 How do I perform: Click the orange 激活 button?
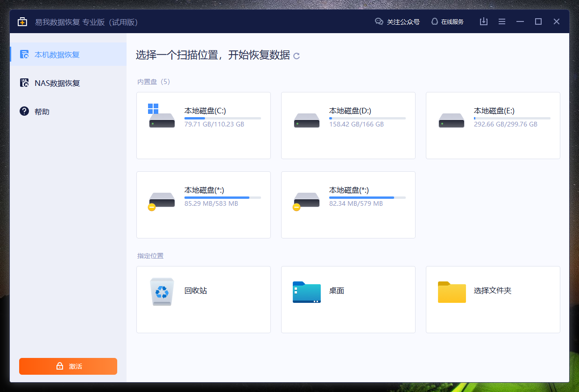68,366
